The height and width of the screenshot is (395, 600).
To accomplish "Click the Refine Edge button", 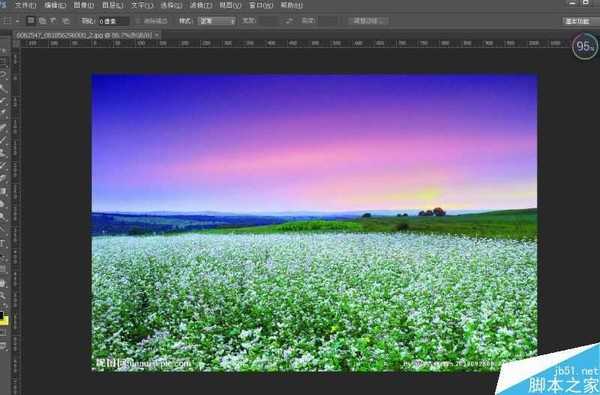I will 368,21.
